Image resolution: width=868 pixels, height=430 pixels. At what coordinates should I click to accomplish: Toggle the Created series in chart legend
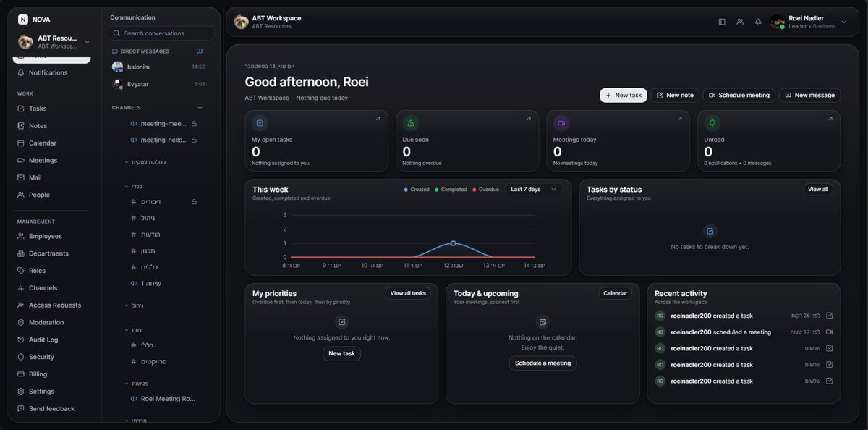click(x=416, y=190)
